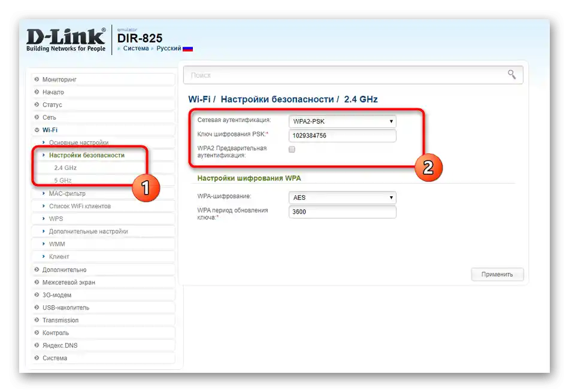569x392 pixels.
Task: Open the Сетевая аутентификация WPA2-PSK dropdown
Action: (342, 121)
